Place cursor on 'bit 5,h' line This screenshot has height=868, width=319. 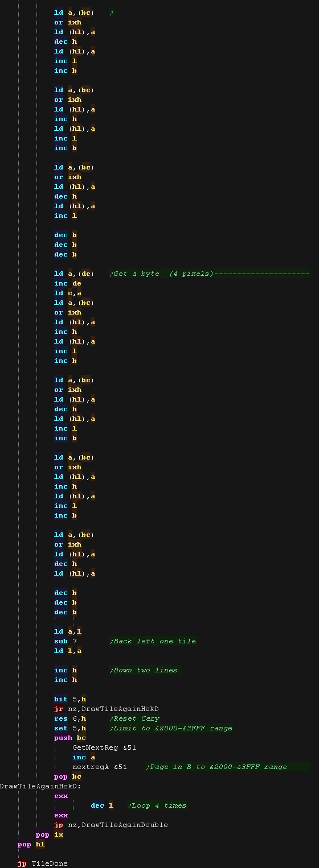(x=70, y=699)
